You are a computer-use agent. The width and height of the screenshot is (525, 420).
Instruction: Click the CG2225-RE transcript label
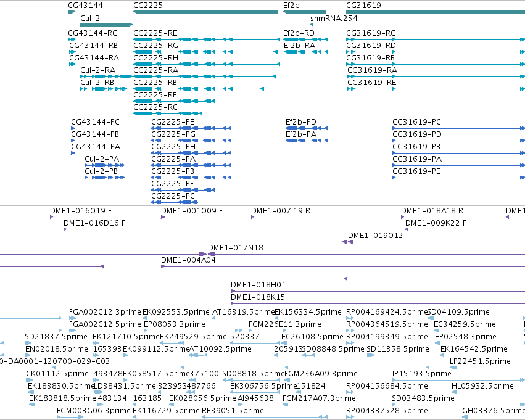pyautogui.click(x=155, y=33)
